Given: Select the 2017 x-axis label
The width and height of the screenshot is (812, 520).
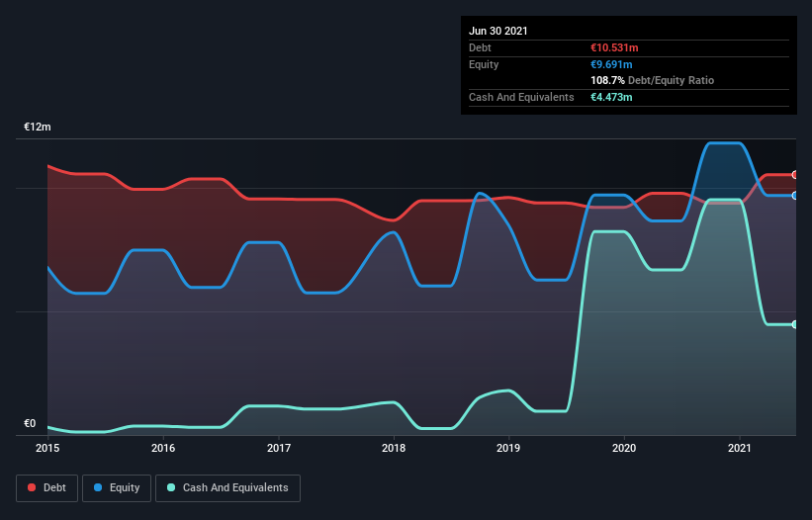Looking at the screenshot, I should pyautogui.click(x=279, y=448).
